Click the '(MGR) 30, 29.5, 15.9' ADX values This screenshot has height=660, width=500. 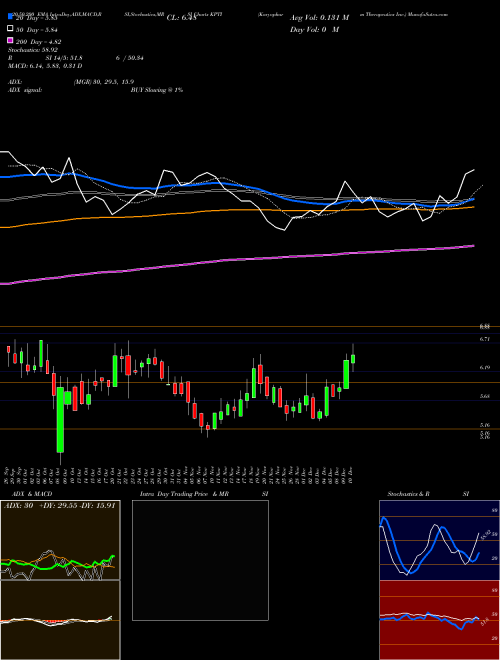(104, 82)
